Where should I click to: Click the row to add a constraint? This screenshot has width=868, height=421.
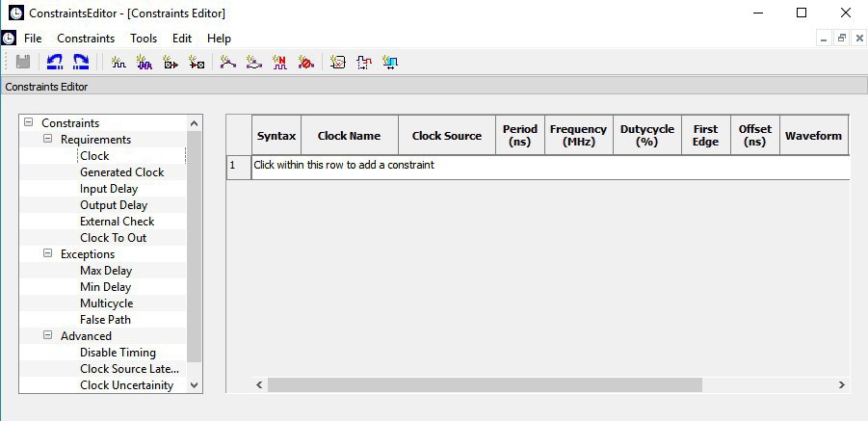tap(549, 166)
